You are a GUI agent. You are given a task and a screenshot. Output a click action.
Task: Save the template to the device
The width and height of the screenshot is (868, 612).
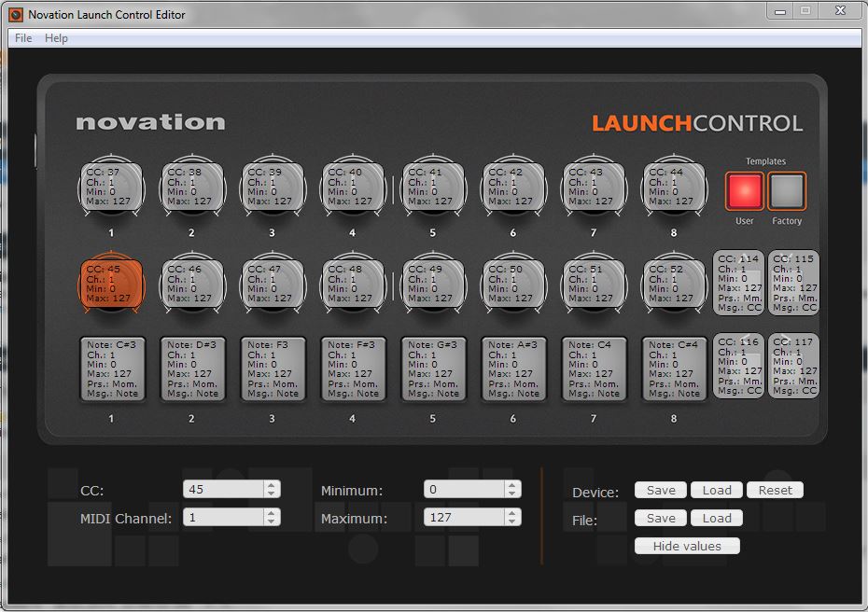point(661,491)
